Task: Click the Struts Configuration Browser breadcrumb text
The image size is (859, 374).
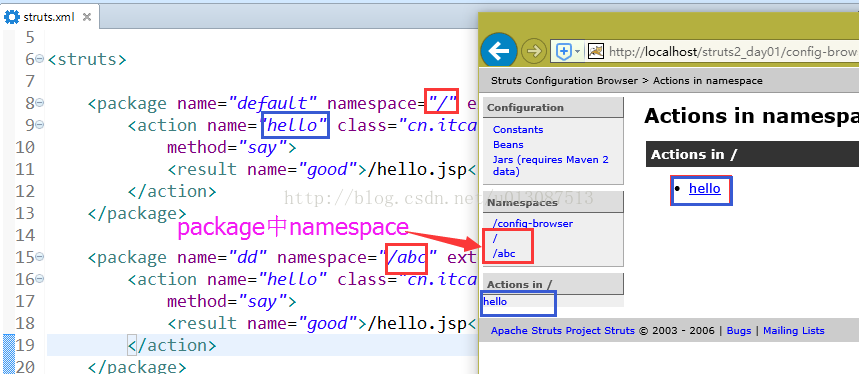Action: tap(564, 80)
